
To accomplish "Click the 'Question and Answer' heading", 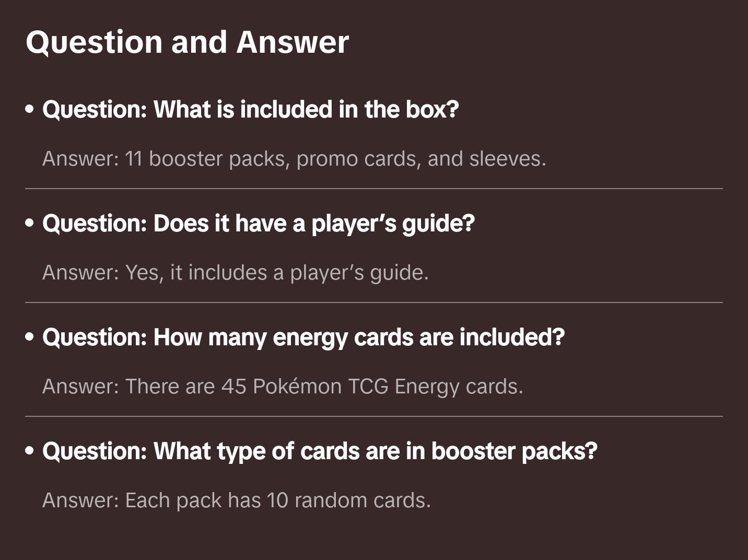I will tap(187, 42).
